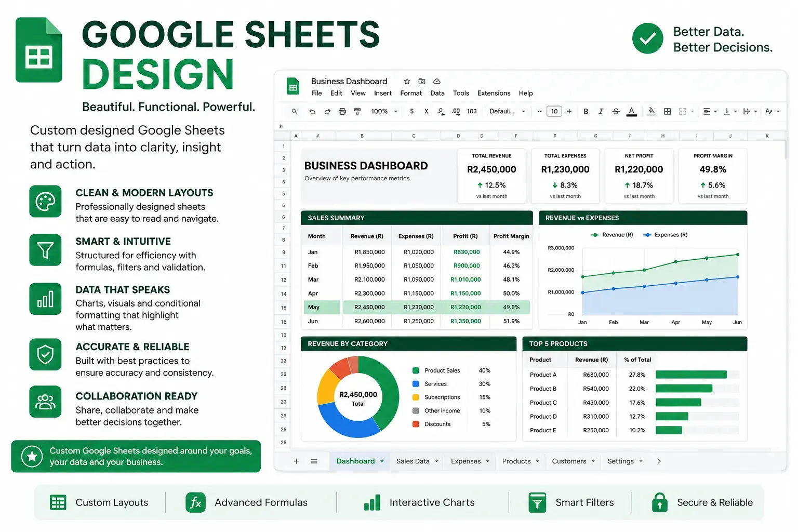Click the move-to-folder icon beside the title
The height and width of the screenshot is (532, 798).
click(x=422, y=81)
